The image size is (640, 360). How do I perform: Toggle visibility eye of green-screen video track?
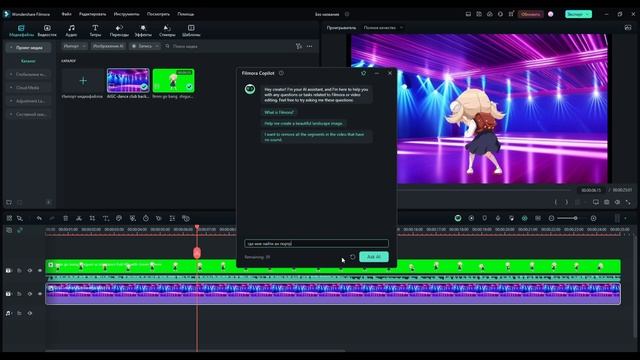click(x=40, y=270)
